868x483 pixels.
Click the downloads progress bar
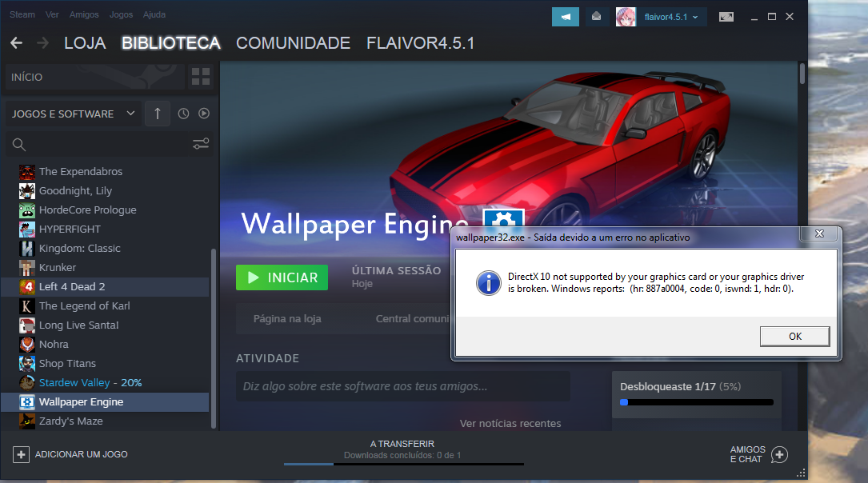click(403, 464)
